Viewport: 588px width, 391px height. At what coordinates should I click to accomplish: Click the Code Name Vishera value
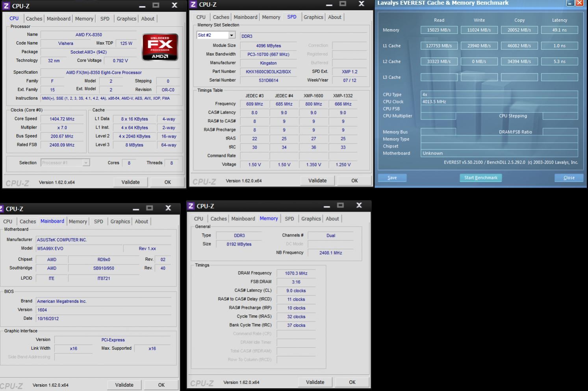65,43
